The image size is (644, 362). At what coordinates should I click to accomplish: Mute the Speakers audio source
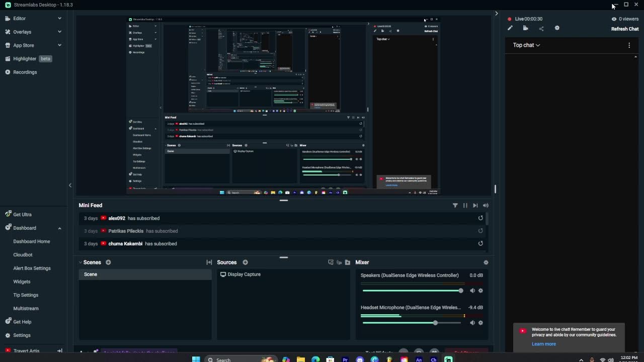tap(472, 291)
